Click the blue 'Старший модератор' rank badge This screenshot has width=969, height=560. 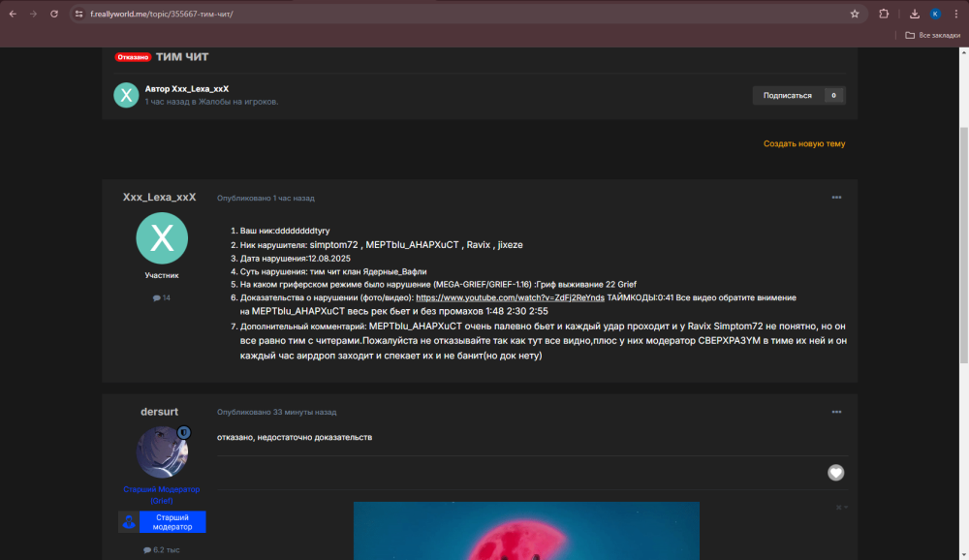click(x=162, y=521)
